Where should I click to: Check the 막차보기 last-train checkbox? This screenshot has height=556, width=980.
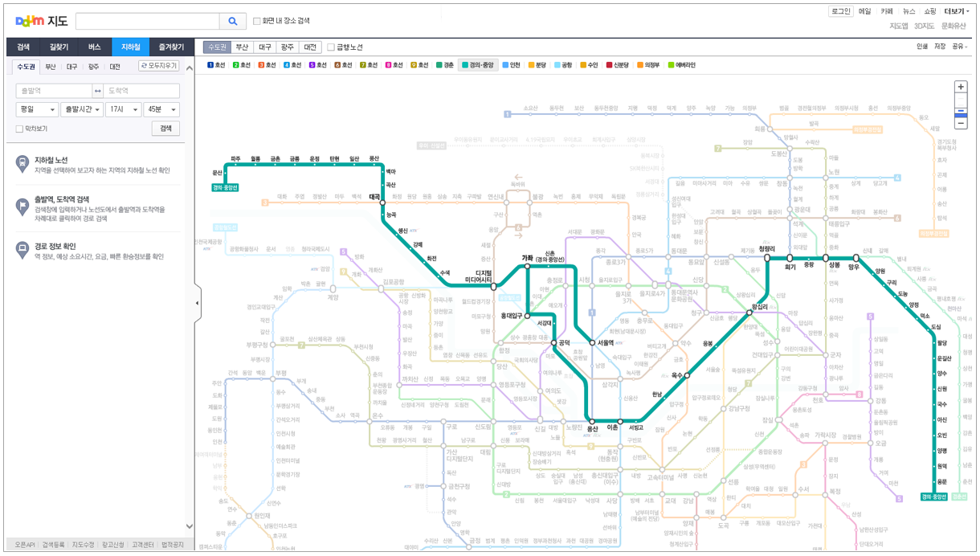click(20, 129)
